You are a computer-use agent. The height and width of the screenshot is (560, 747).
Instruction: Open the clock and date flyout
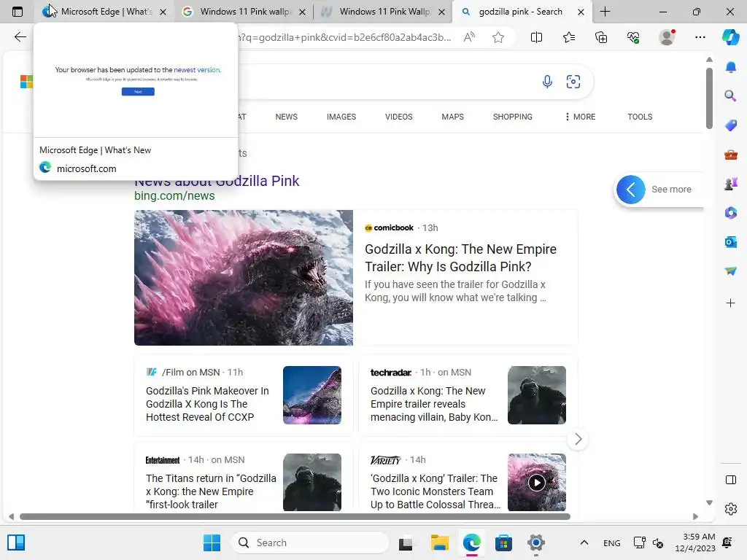coord(695,542)
